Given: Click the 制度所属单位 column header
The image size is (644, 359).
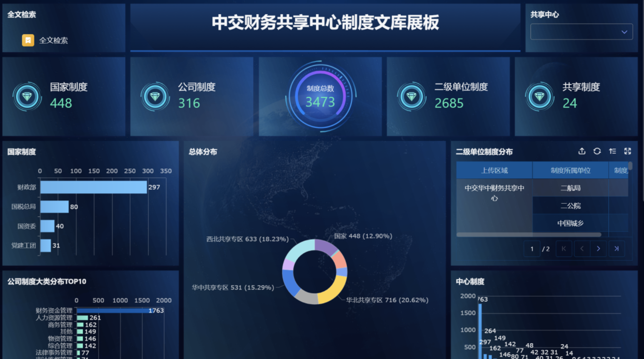Looking at the screenshot, I should 571,170.
